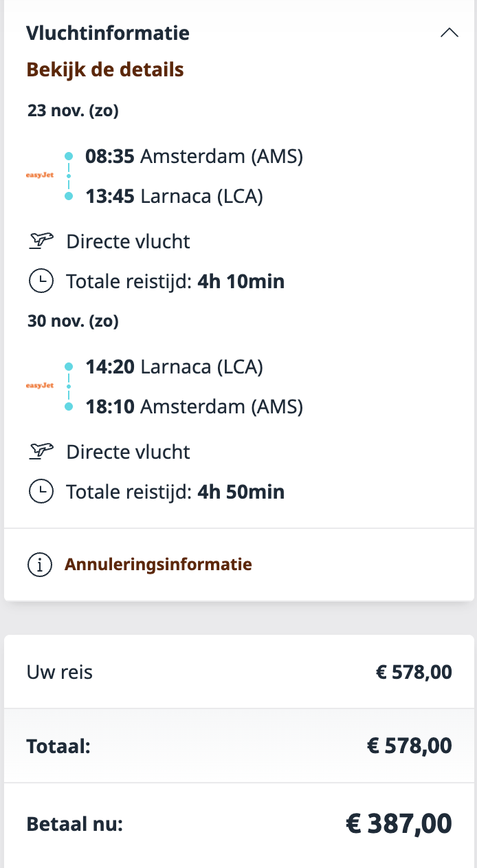Open the Annuleringsinformatie link
477x868 pixels.
pos(158,565)
